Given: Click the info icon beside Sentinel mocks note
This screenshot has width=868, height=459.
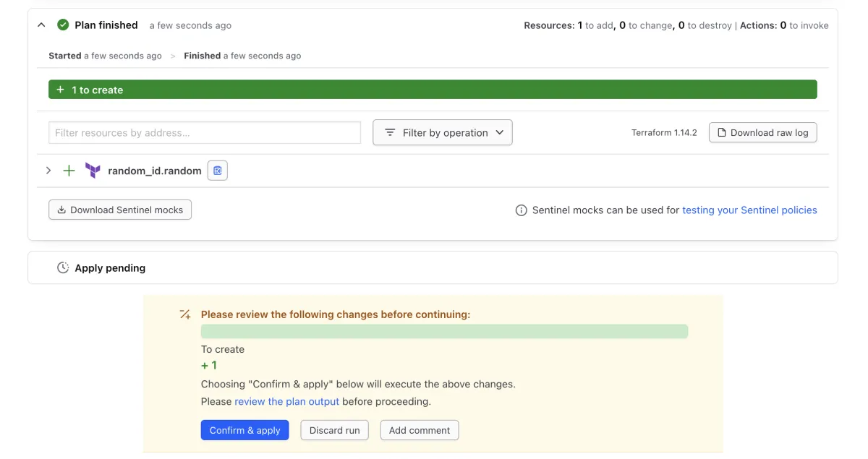Looking at the screenshot, I should pos(521,210).
